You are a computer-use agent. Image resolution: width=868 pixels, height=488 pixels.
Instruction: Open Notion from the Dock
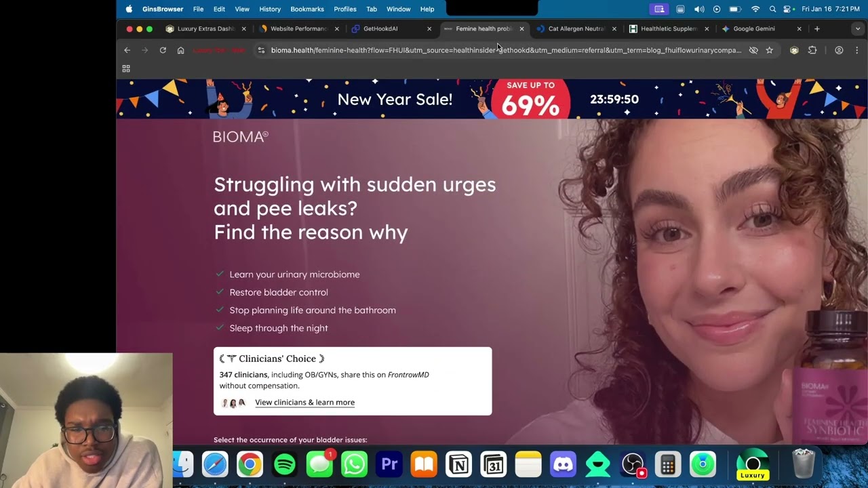[459, 465]
